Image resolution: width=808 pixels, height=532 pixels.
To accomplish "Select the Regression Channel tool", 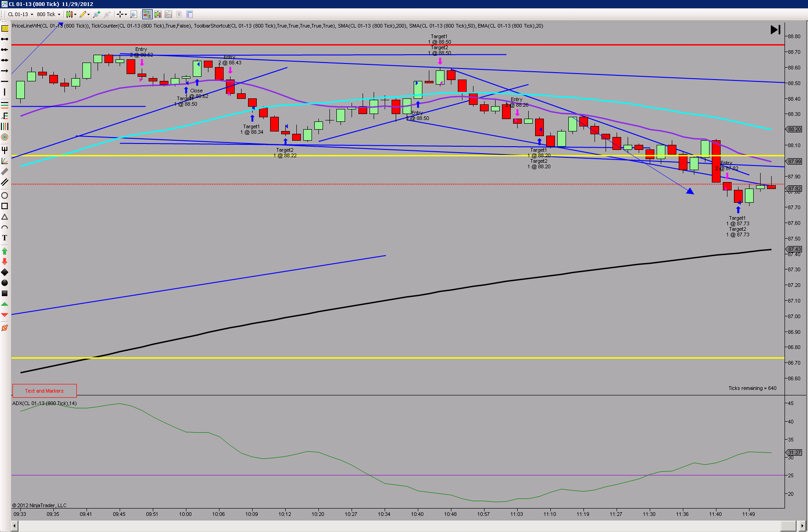I will tap(5, 172).
